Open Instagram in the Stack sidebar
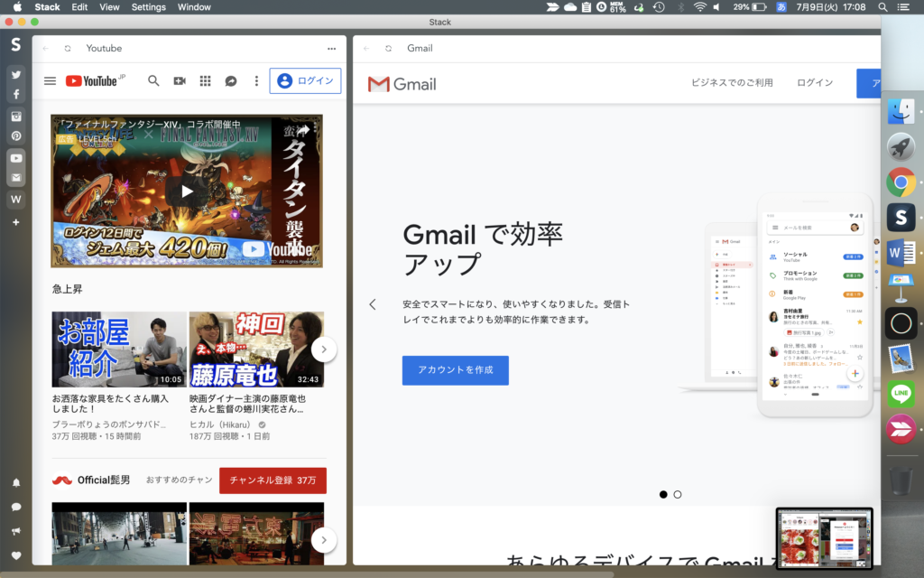Screen dimensions: 924x578 (16, 117)
